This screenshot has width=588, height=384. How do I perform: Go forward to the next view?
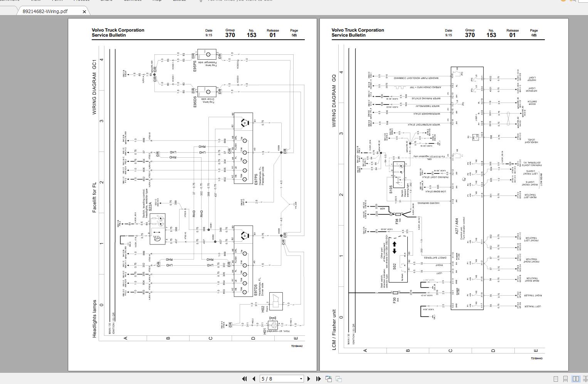point(338,379)
